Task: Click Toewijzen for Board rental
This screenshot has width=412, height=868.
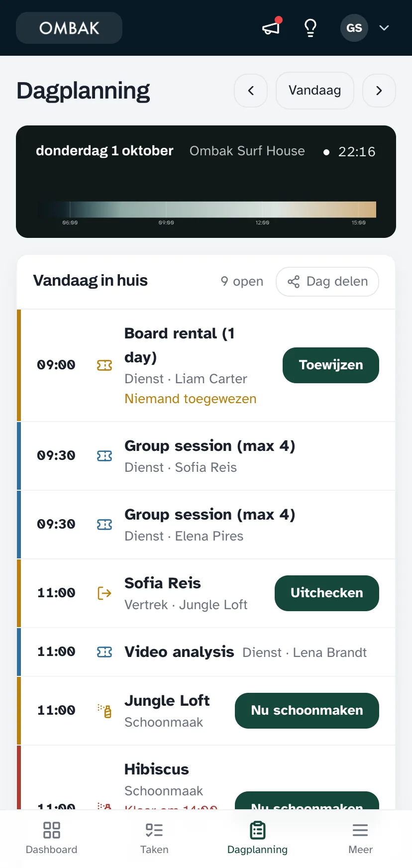Action: point(331,365)
